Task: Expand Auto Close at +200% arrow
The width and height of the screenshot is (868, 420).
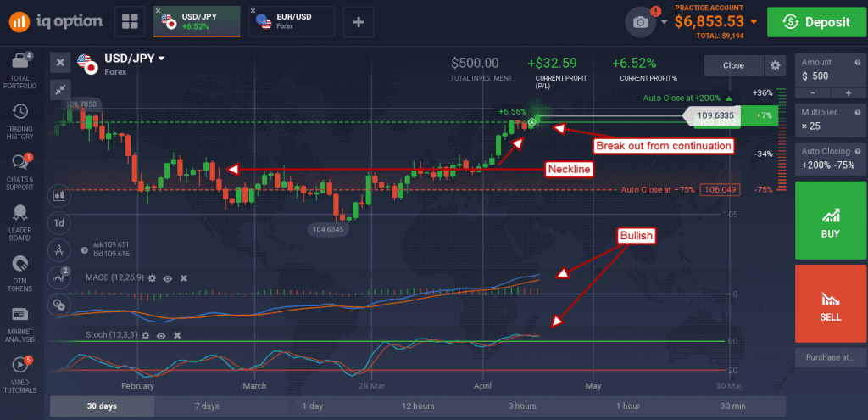Action: (x=729, y=98)
